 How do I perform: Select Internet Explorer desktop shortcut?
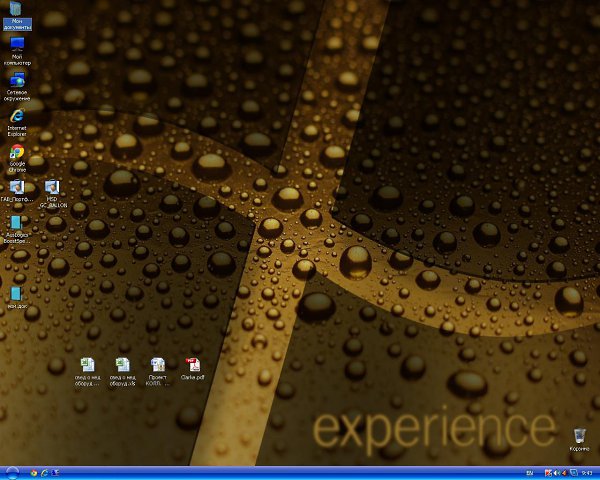[16, 116]
